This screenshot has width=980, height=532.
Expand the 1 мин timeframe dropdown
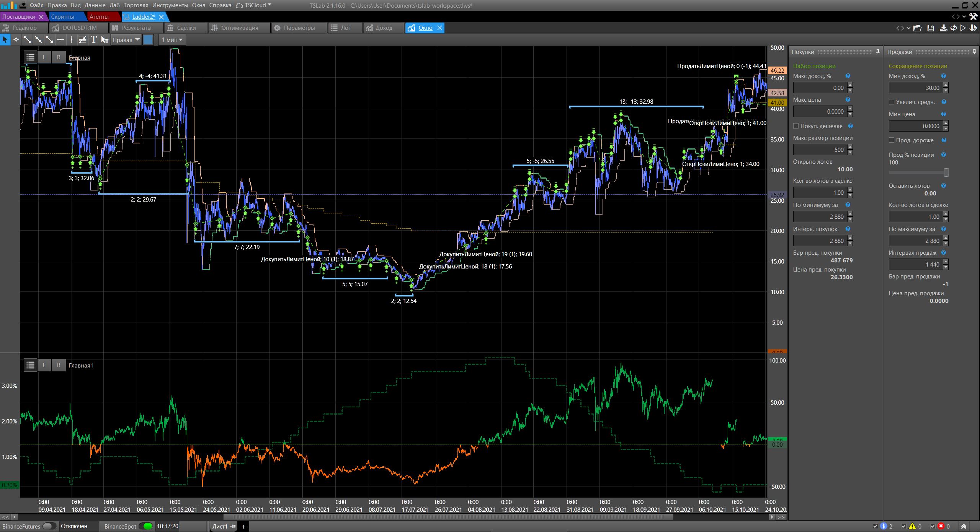click(172, 40)
